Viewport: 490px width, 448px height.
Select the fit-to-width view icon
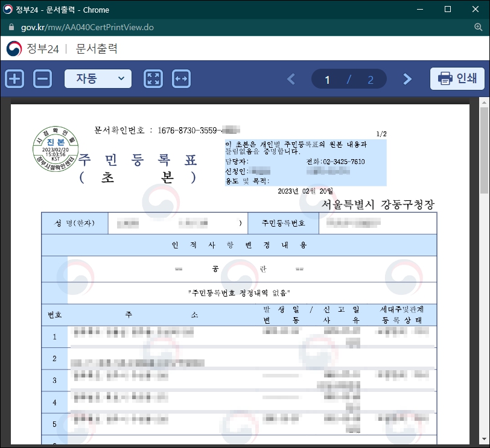[182, 78]
